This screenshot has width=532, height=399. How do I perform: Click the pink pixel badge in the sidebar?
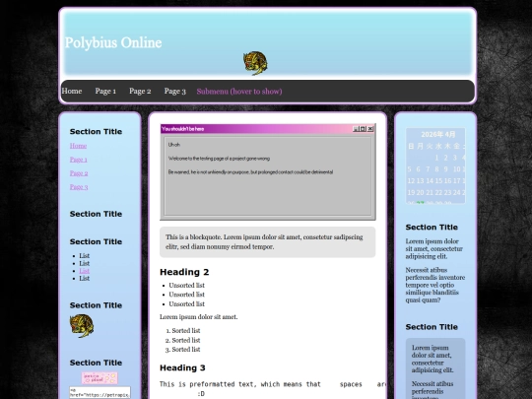click(100, 378)
